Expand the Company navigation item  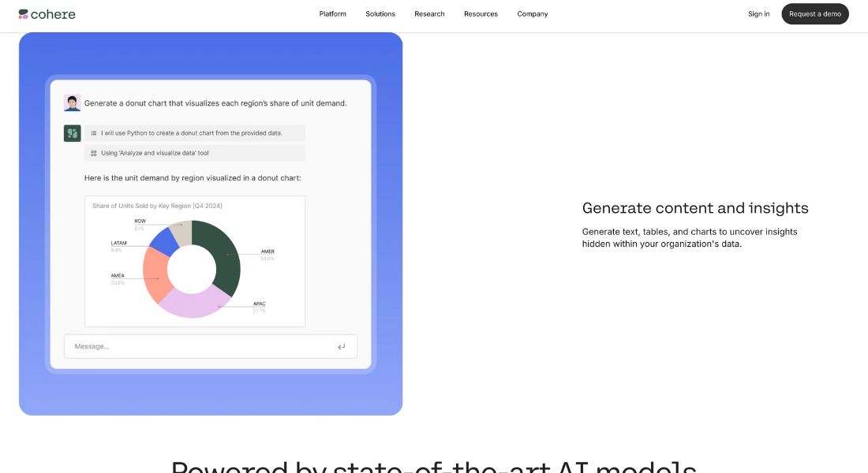[x=533, y=14]
